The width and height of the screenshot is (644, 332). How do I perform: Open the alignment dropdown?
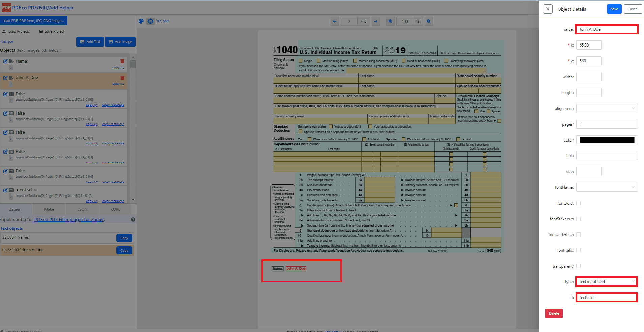(607, 109)
